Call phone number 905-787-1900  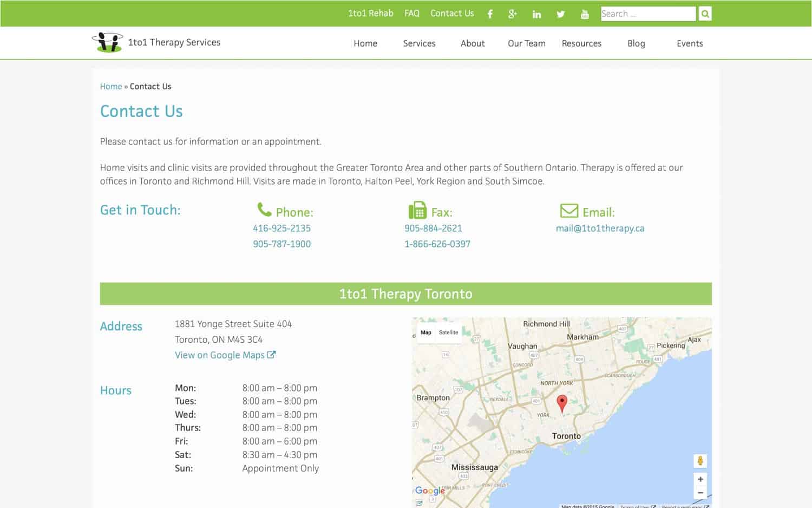[281, 244]
